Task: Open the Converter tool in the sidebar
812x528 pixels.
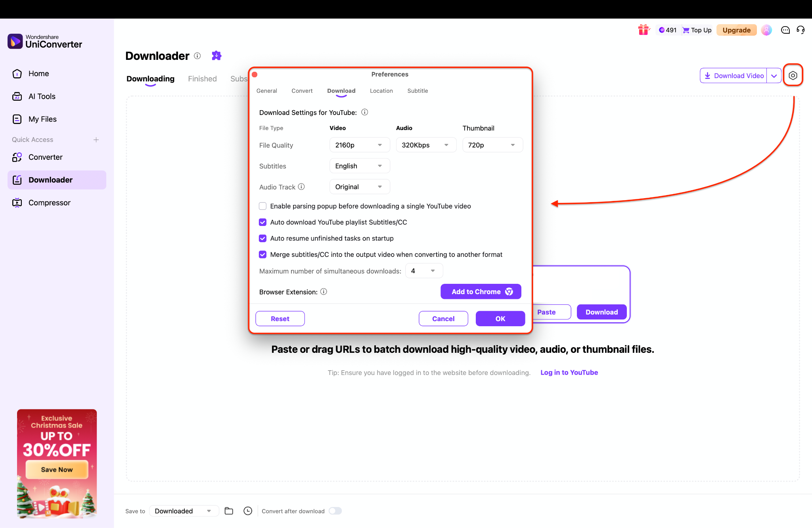Action: tap(45, 157)
